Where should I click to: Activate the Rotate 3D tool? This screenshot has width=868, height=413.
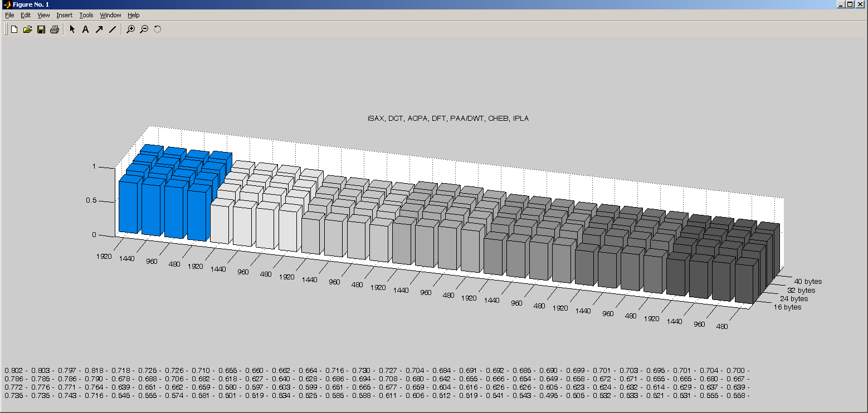(157, 29)
